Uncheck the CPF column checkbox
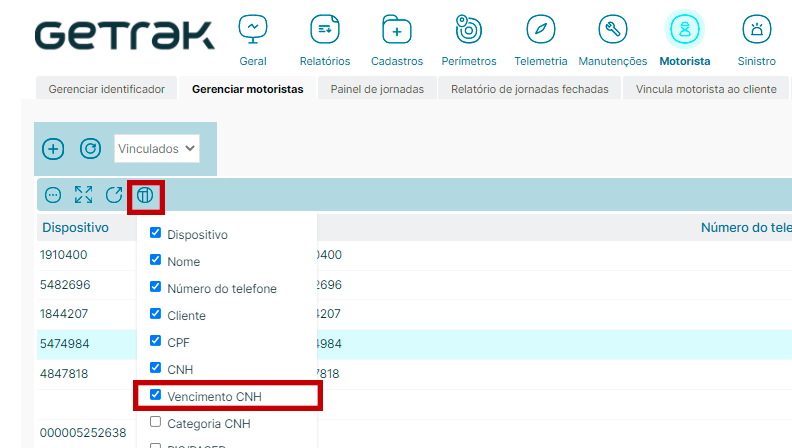 (x=156, y=340)
